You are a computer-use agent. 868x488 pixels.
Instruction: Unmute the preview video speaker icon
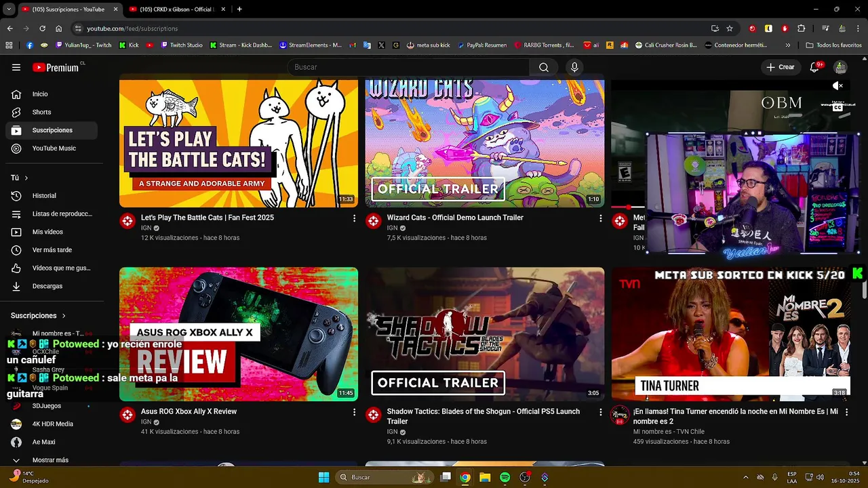tap(838, 86)
